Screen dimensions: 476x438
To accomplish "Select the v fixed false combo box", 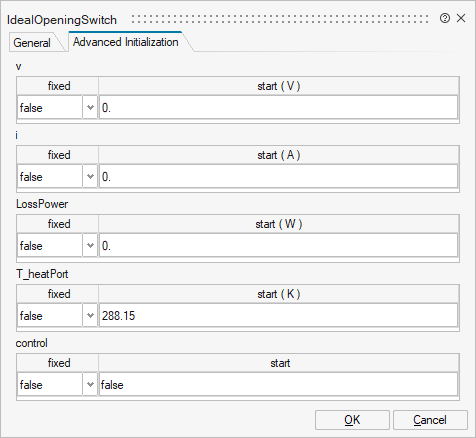I will (x=57, y=107).
